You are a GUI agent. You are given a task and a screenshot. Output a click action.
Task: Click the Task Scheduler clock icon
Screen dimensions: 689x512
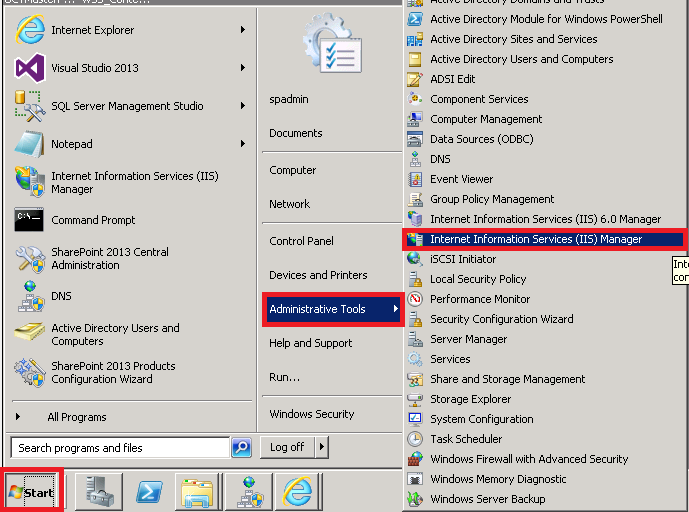pos(414,439)
